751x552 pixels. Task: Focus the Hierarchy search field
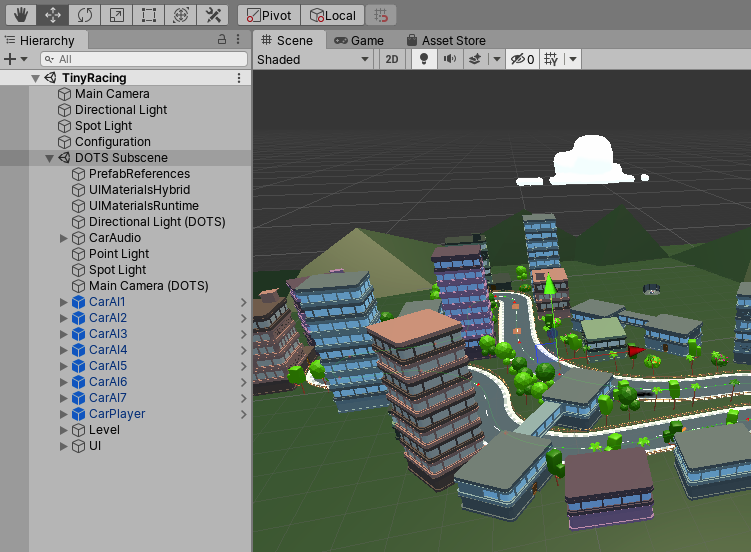click(144, 59)
